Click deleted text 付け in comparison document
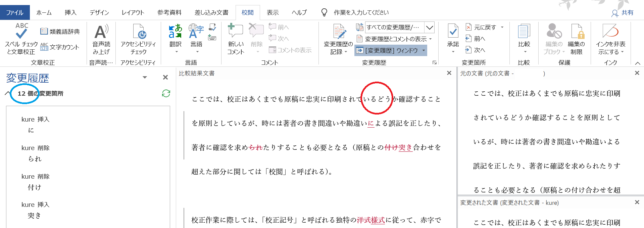The width and height of the screenshot is (644, 228). 391,147
